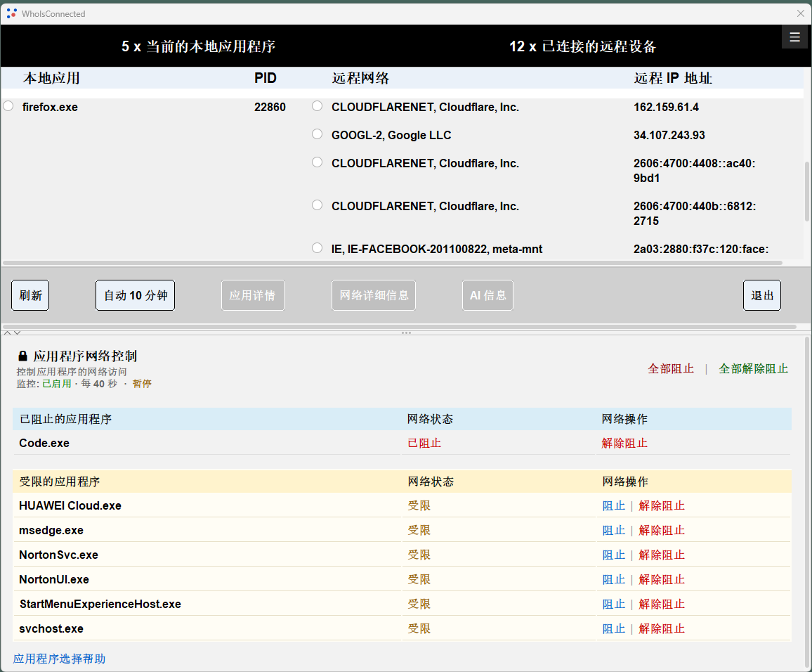Open 网络详细信息 network details
The height and width of the screenshot is (672, 812).
[x=374, y=295]
